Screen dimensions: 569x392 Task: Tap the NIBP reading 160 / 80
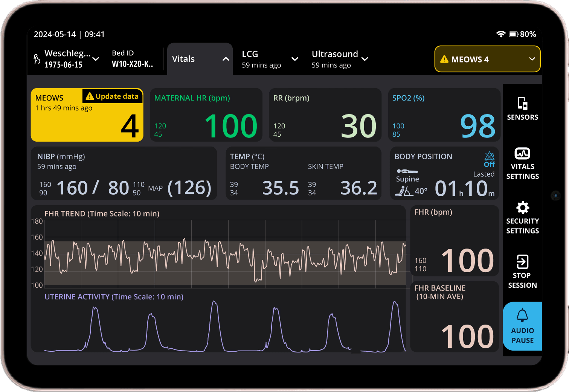pyautogui.click(x=93, y=188)
